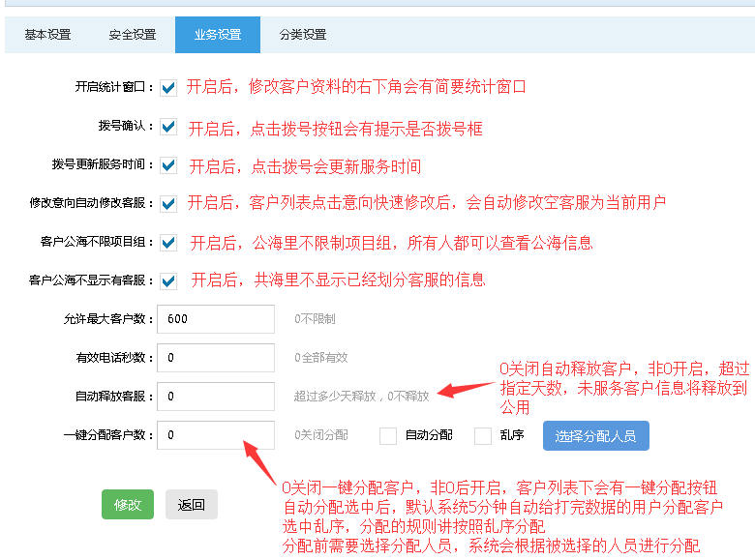Toggle the 修改意向自动修改客服 checkbox
The image size is (755, 560).
click(x=168, y=204)
